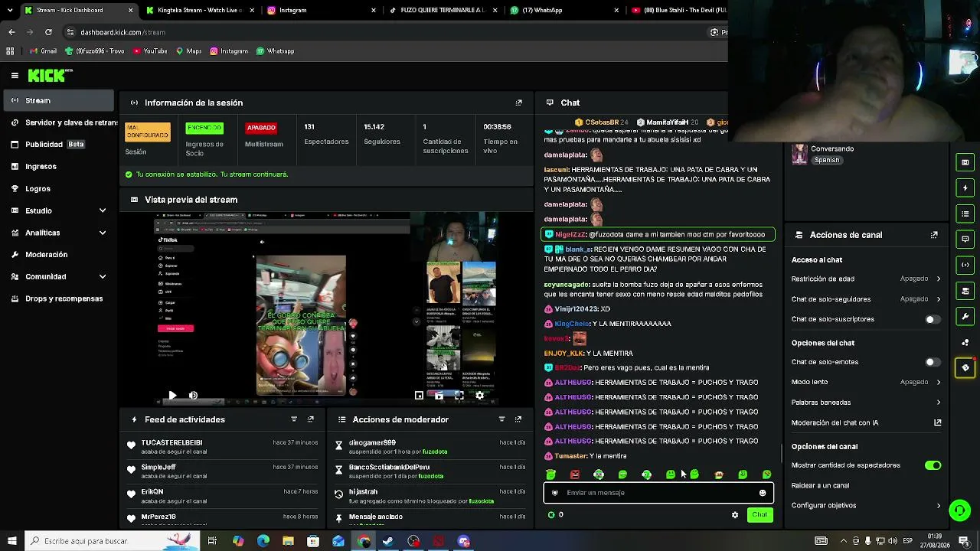This screenshot has width=980, height=551.
Task: Open the YouTube bookmark
Action: tap(150, 51)
